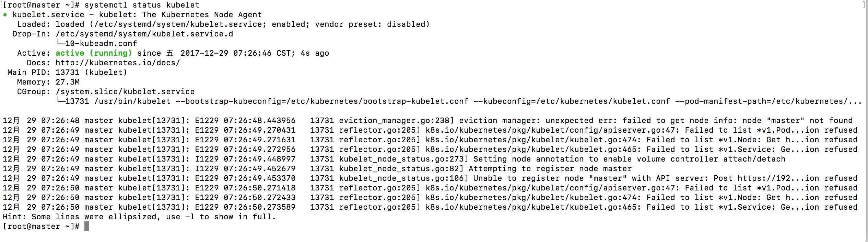Screen dimensions: 868x242
Task: Click the Main PID value 13731
Action: coord(67,73)
